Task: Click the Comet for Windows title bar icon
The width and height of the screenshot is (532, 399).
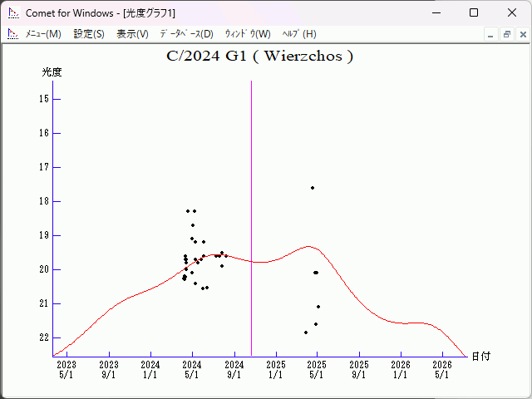Action: 13,12
